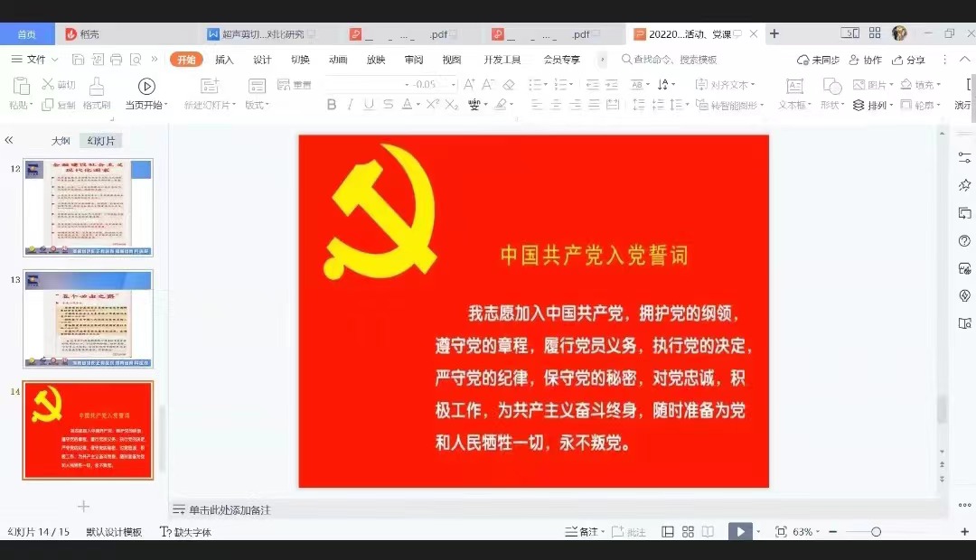Click the Copy (复制) icon

47,105
